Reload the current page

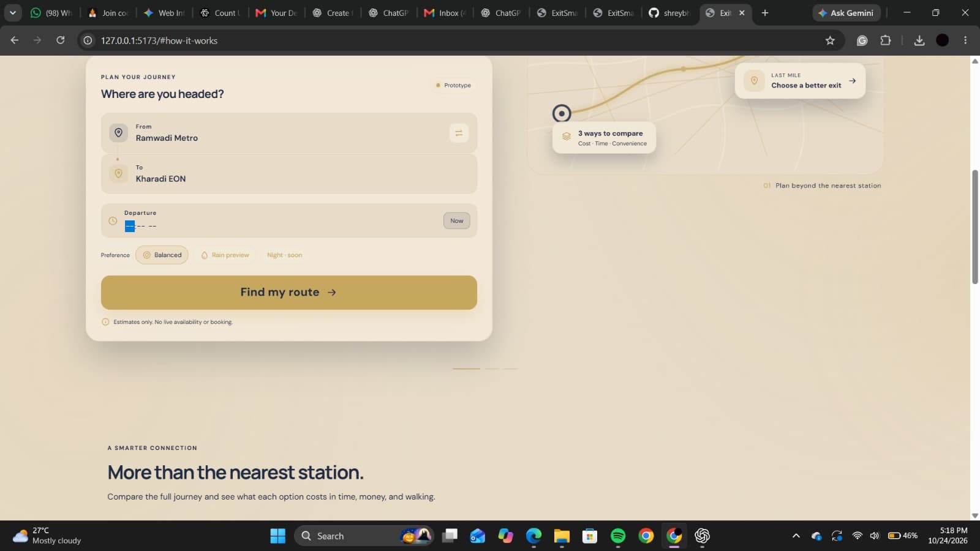click(x=60, y=40)
